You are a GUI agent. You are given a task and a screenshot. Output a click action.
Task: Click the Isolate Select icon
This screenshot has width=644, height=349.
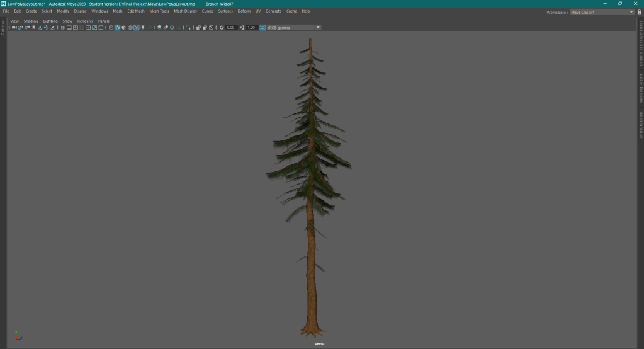pos(188,28)
